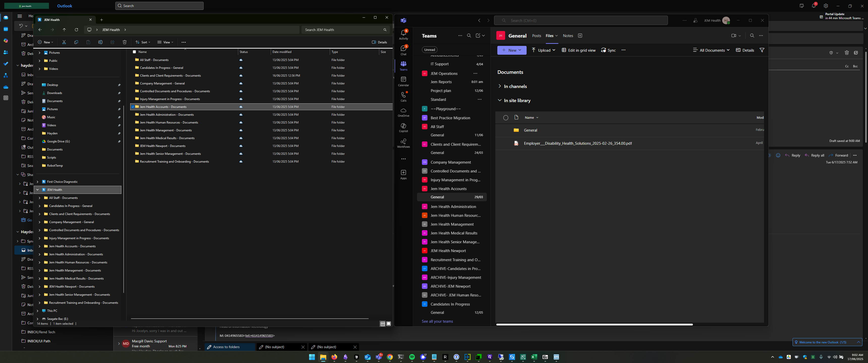Open Outlook settings gear icon
This screenshot has width=868, height=363.
(826, 6)
